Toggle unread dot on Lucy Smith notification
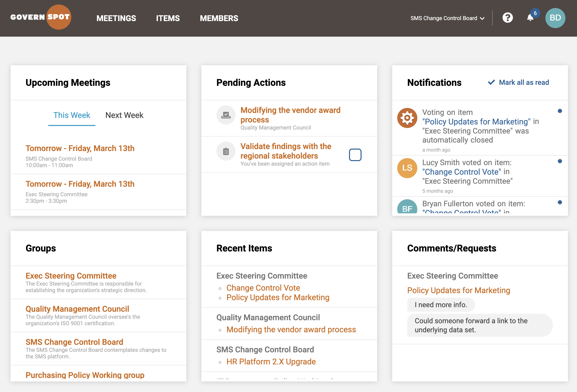Screen dimensions: 577x392 pyautogui.click(x=560, y=161)
